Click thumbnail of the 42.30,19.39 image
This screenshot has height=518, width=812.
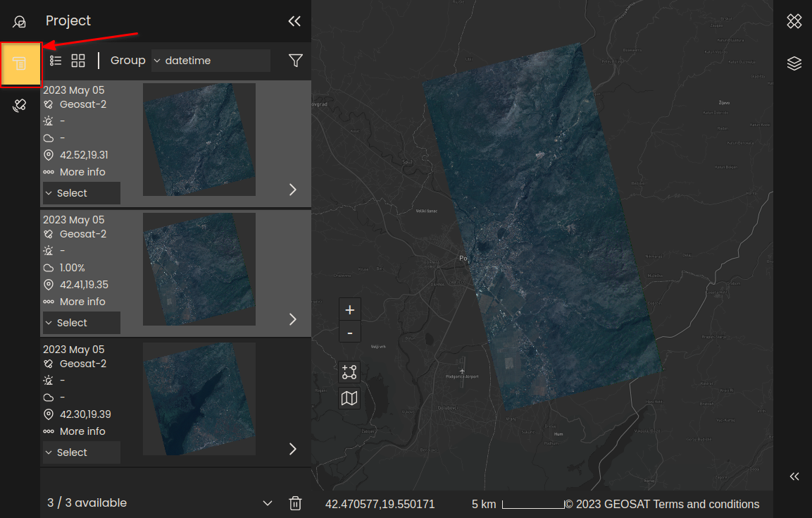(199, 399)
